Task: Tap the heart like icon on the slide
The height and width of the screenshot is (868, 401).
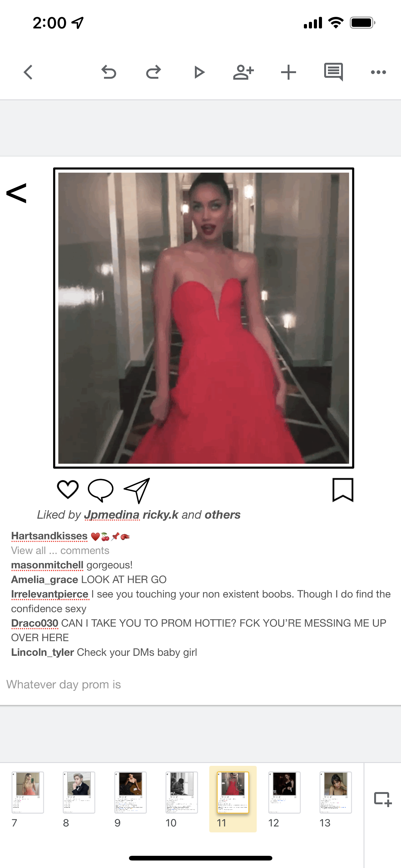Action: pyautogui.click(x=68, y=489)
